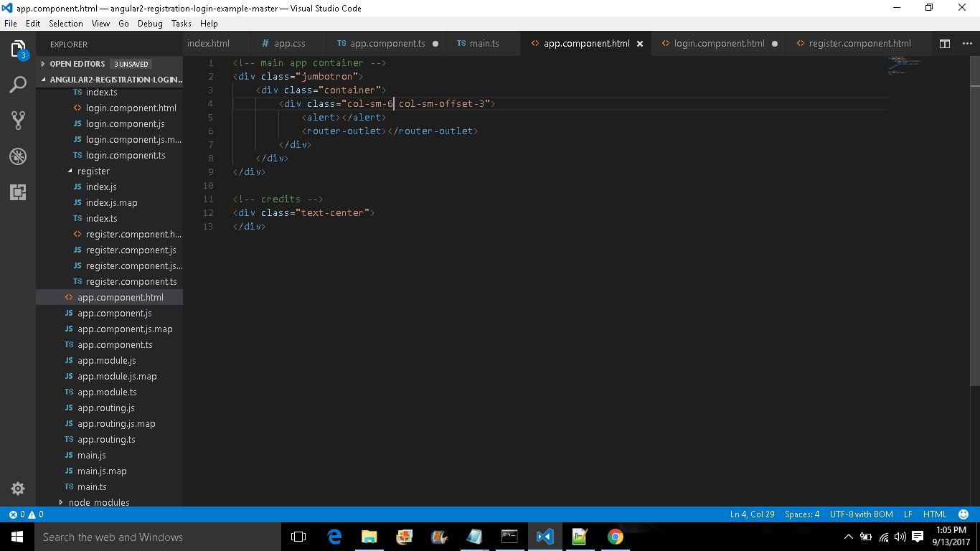The width and height of the screenshot is (980, 551).
Task: Switch to the app.css tab
Action: pyautogui.click(x=289, y=44)
